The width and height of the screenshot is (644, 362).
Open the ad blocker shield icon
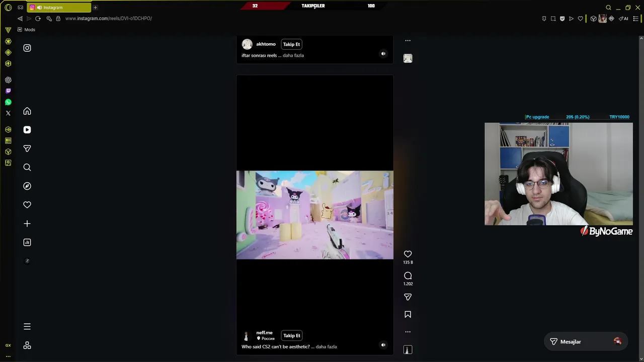click(562, 19)
